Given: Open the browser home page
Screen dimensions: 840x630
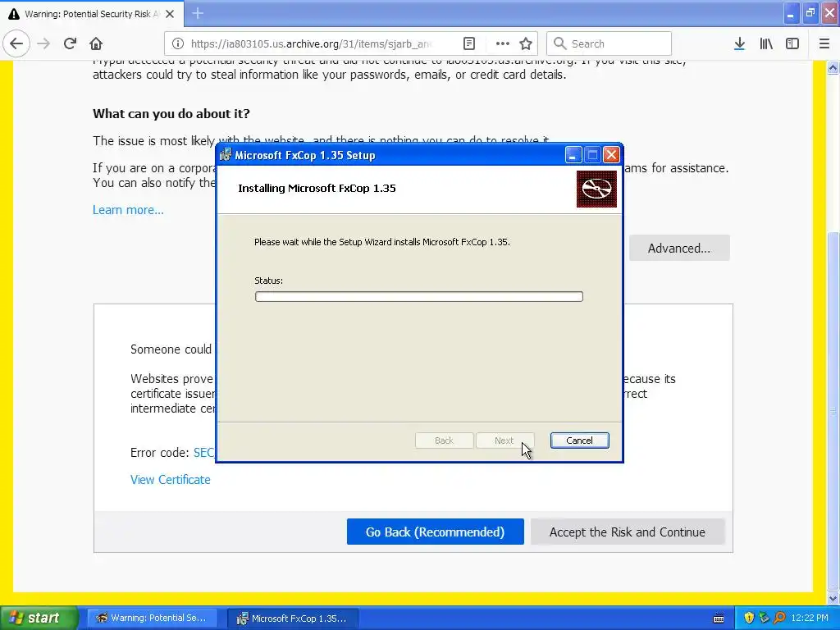Looking at the screenshot, I should coord(96,43).
